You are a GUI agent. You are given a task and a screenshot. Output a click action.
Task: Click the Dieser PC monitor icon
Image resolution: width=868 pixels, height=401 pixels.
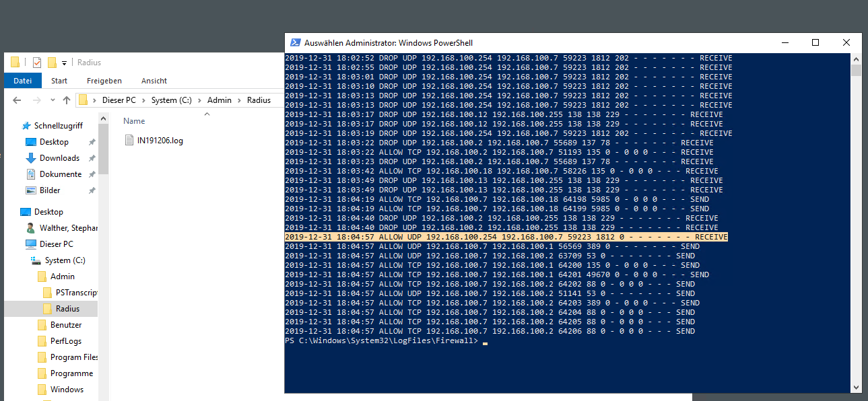coord(30,244)
